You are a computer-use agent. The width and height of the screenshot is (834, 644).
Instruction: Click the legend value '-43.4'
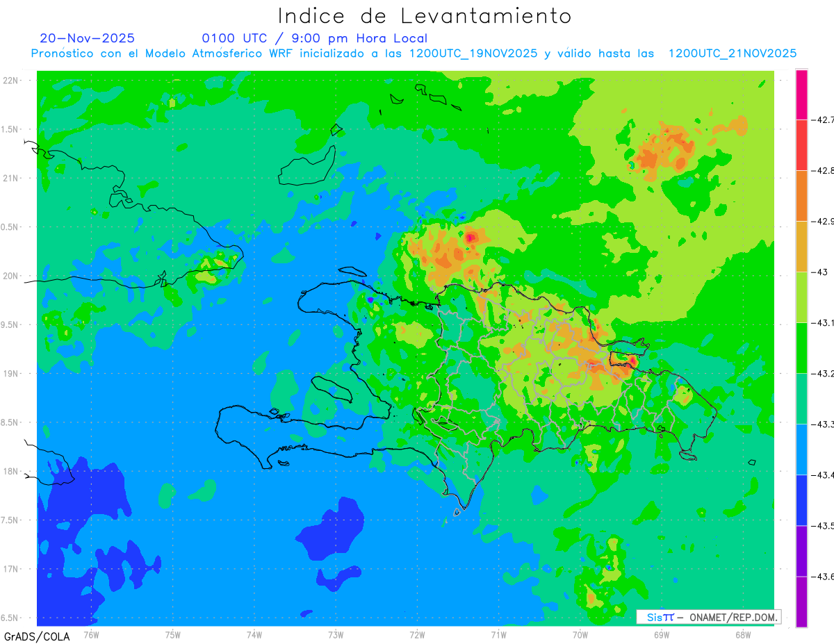[x=823, y=475]
